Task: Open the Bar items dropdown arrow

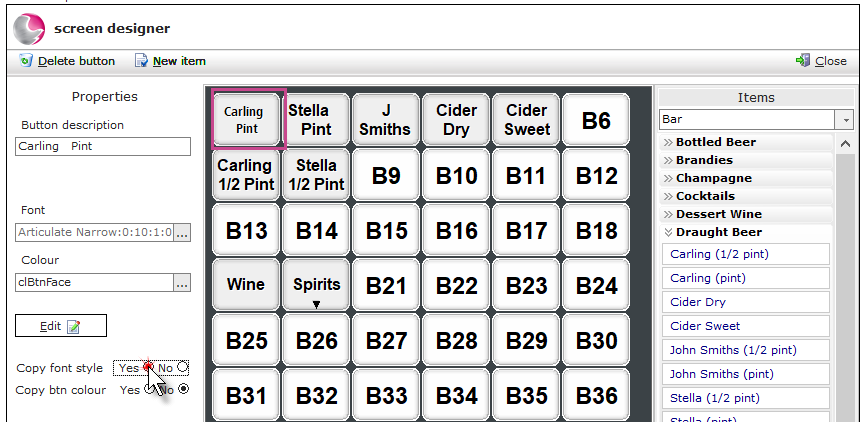Action: 845,119
